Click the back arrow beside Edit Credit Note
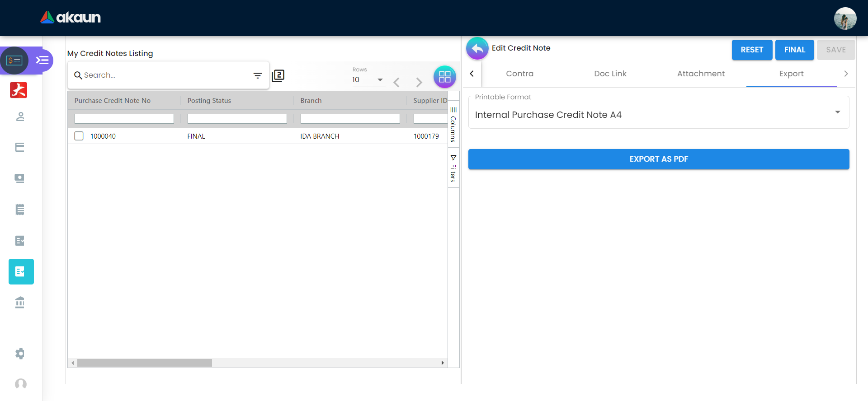This screenshot has height=401, width=868. (x=477, y=48)
